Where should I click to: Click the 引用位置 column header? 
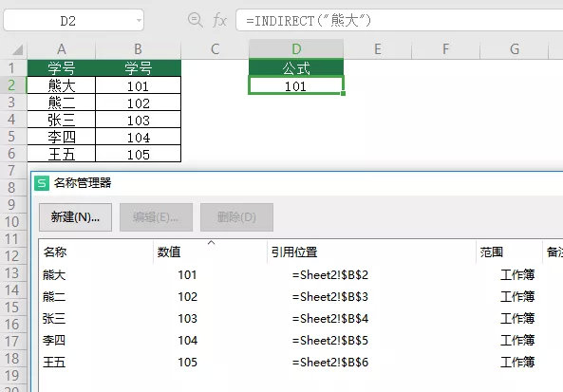371,252
